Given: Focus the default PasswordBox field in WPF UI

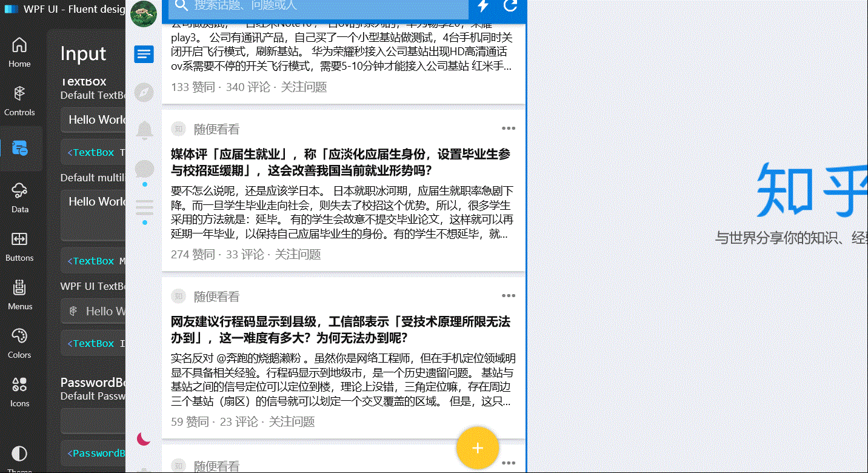Looking at the screenshot, I should coord(93,420).
